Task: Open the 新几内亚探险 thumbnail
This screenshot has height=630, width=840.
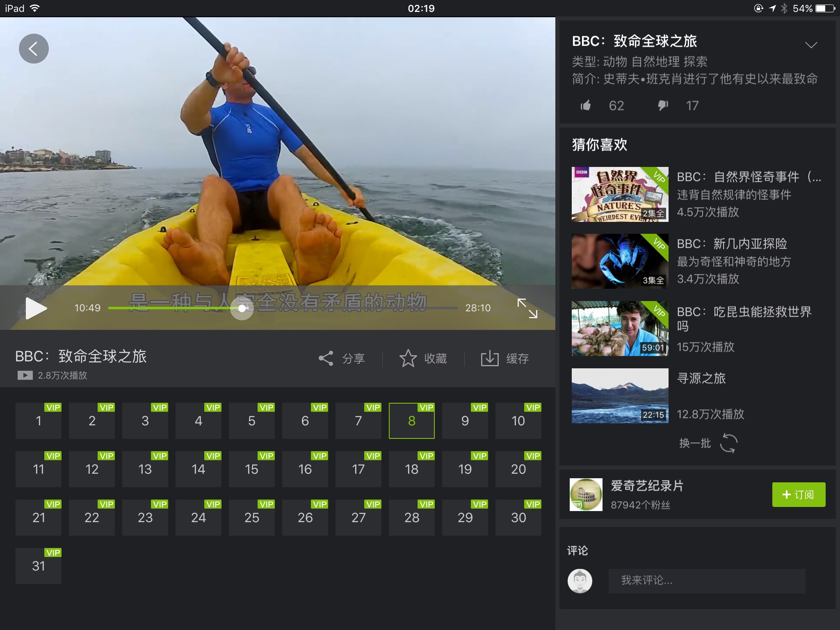Action: [620, 261]
